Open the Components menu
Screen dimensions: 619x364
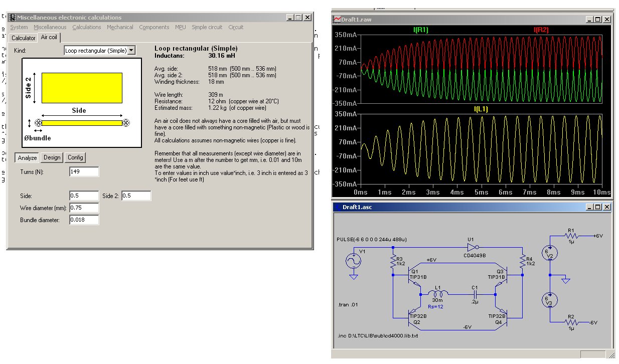click(154, 27)
